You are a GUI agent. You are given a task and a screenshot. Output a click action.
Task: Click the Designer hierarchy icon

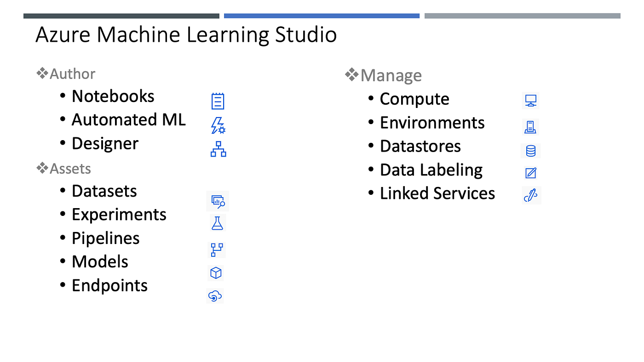(x=218, y=149)
